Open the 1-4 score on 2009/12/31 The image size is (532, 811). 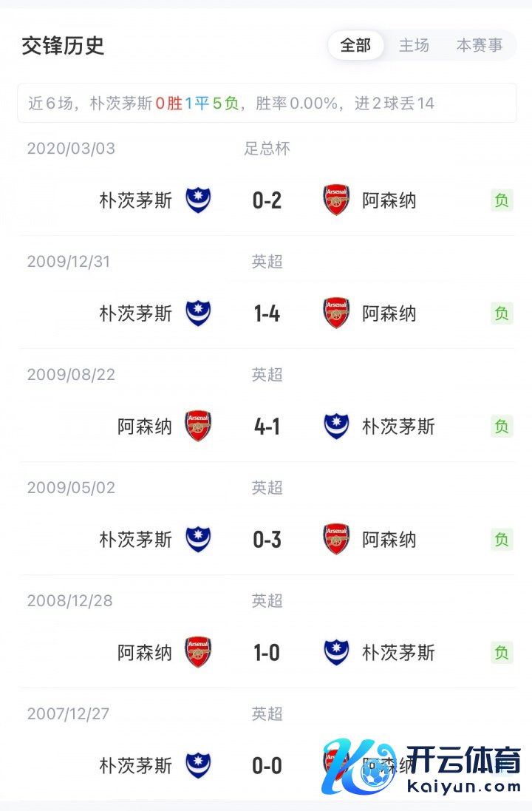(267, 313)
